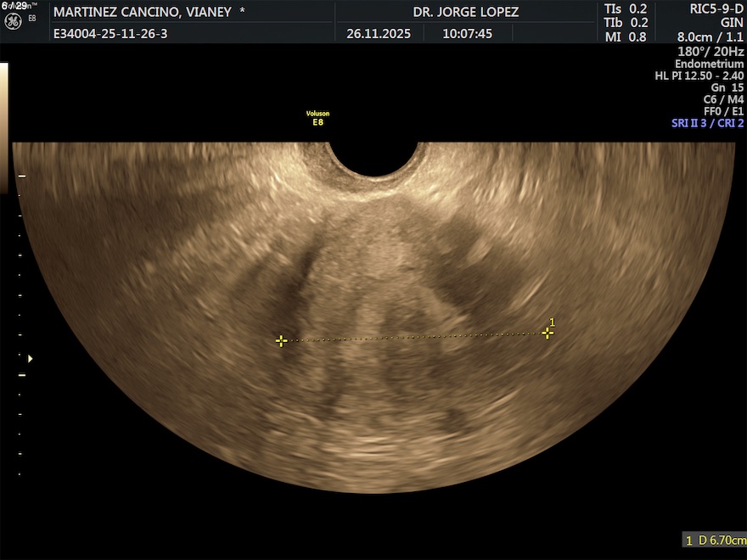Click the MI 0.8 indicator
Screen dimensions: 747x560
(x=625, y=36)
